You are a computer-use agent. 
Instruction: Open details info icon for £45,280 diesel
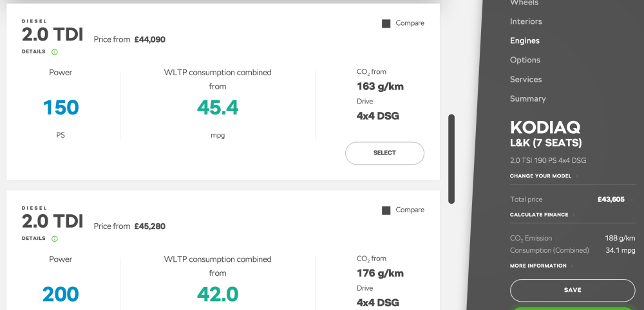pos(55,239)
